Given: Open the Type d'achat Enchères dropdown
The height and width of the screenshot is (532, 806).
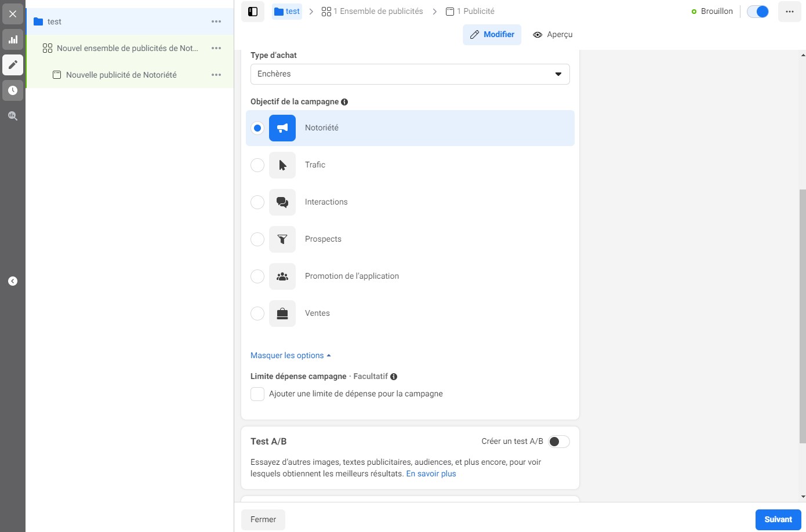Looking at the screenshot, I should pos(410,74).
